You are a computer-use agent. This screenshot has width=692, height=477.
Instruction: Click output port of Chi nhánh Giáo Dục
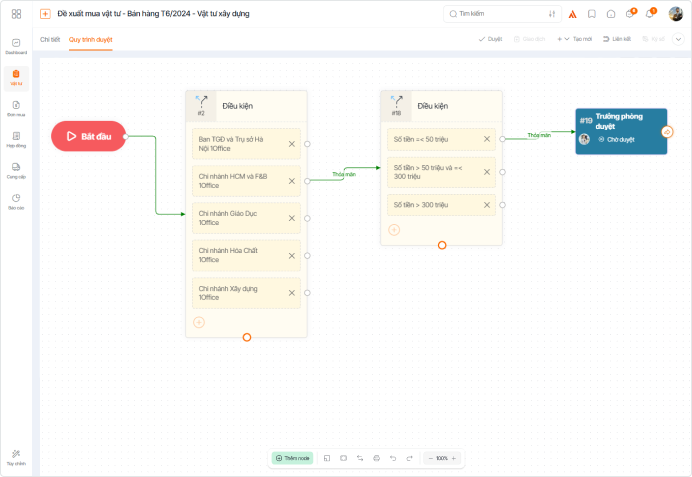click(307, 218)
